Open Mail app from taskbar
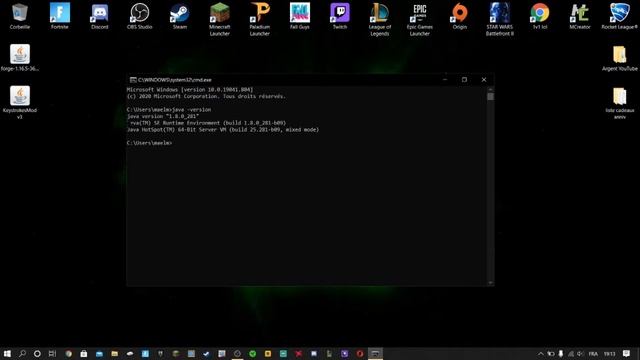The image size is (640, 360). (99, 353)
